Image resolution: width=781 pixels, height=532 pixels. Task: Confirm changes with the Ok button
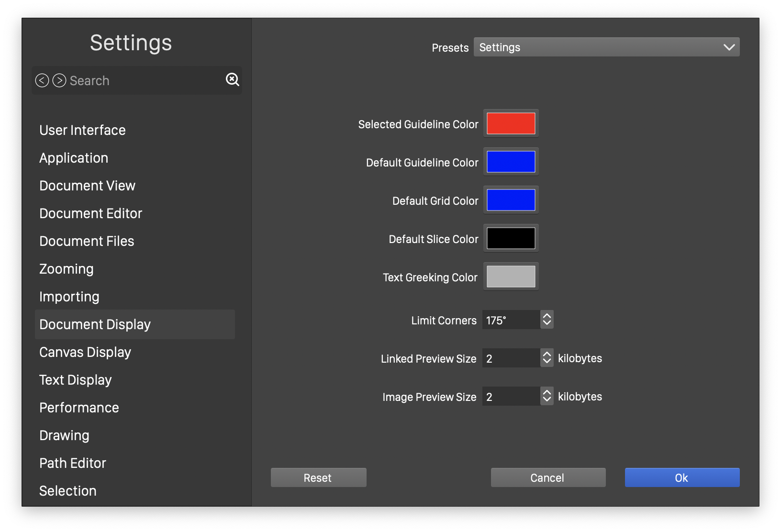click(682, 477)
